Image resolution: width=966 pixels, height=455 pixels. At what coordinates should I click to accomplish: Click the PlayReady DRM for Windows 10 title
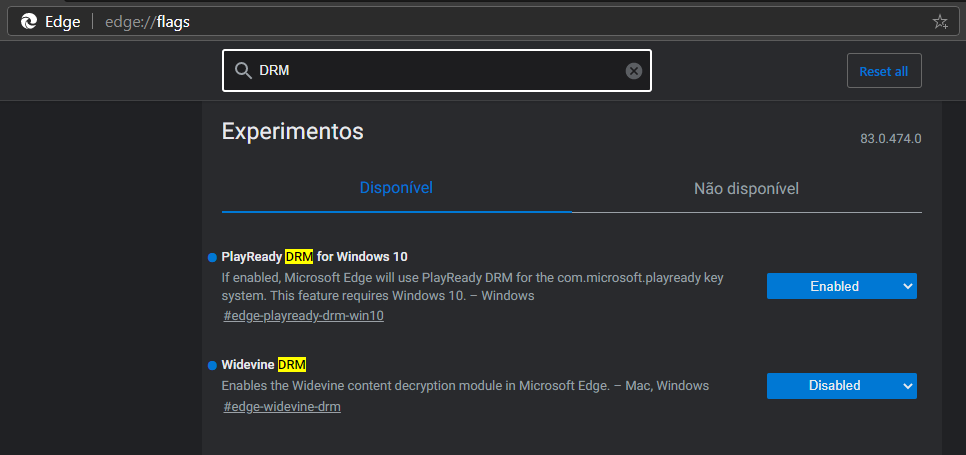pos(314,257)
